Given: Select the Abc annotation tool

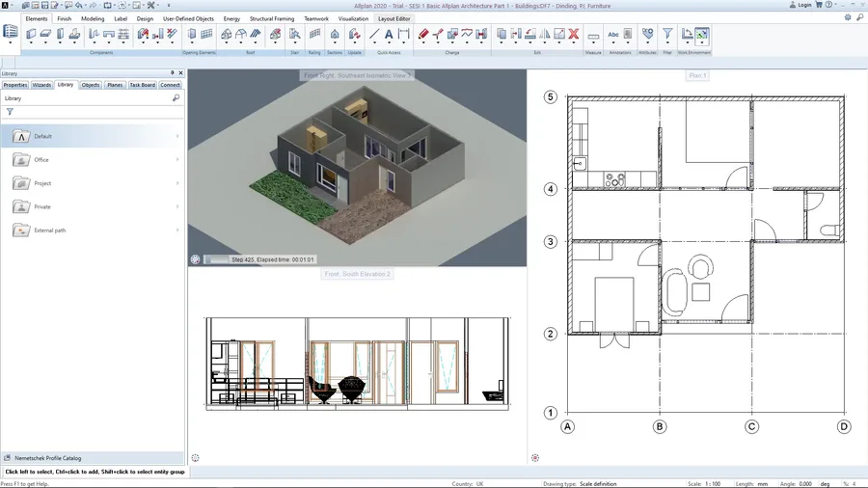Looking at the screenshot, I should point(612,35).
